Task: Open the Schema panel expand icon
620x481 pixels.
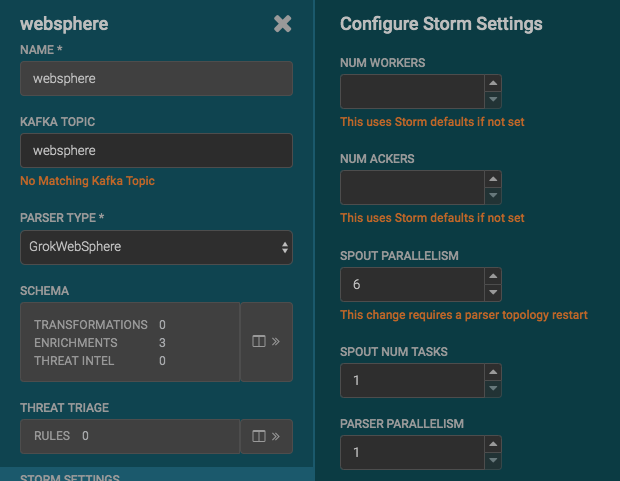Action: [x=267, y=342]
